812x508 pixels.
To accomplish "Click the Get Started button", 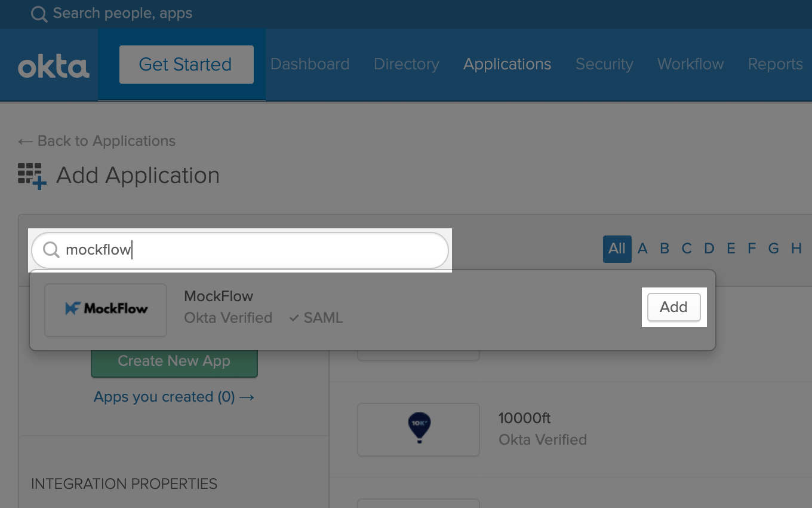I will (186, 65).
